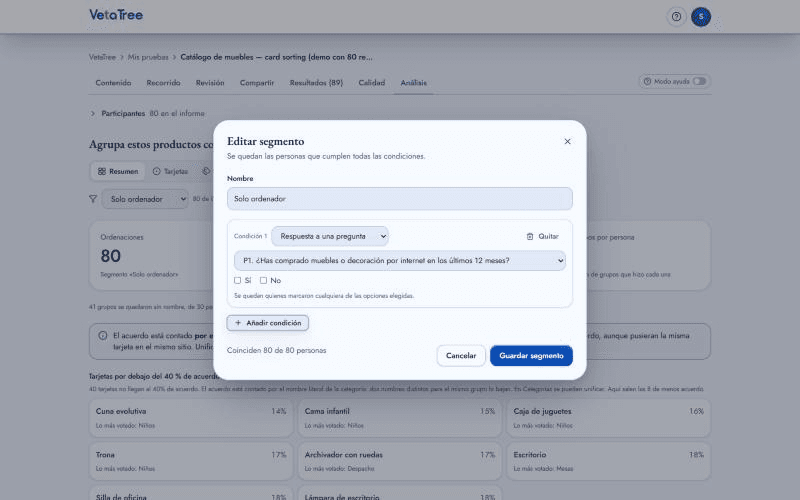800x500 pixels.
Task: Open the condition type dropdown 'Respuesta a una pregunta'
Action: [330, 236]
